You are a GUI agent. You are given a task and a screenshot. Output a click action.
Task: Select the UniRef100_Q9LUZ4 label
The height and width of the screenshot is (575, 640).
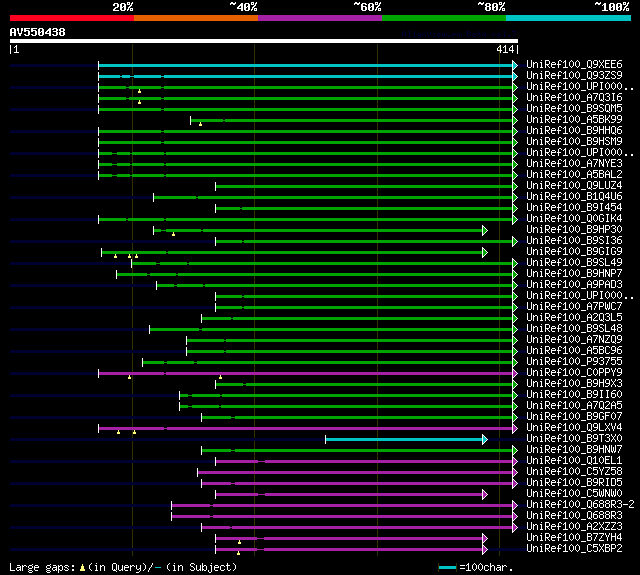tap(574, 186)
